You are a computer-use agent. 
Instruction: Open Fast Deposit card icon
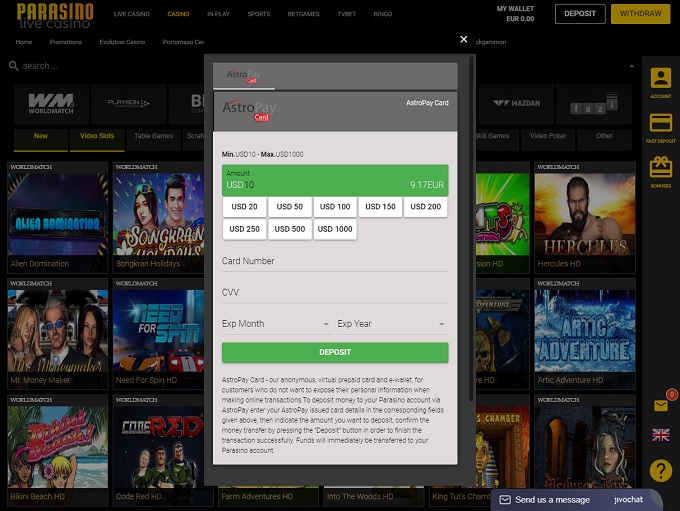point(660,126)
